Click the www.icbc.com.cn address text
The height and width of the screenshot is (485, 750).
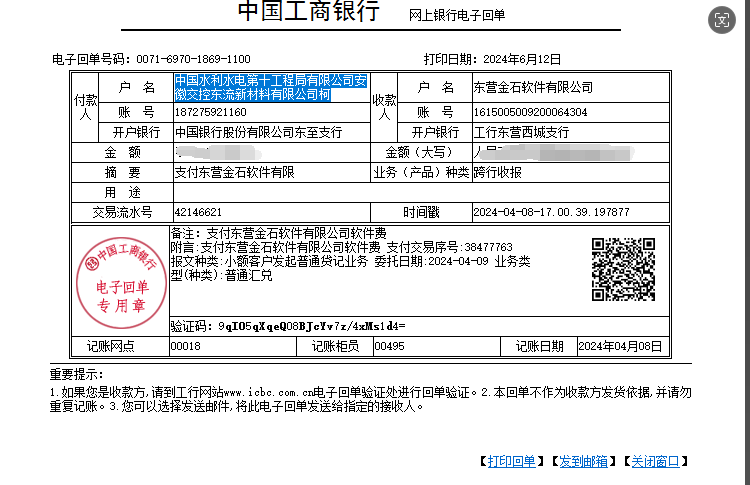coord(268,393)
